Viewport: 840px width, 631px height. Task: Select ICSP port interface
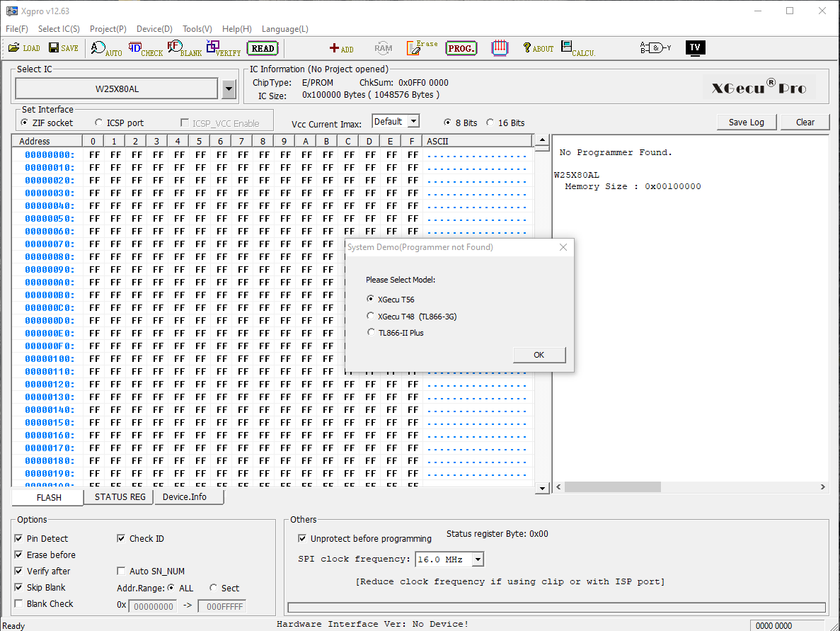point(98,123)
